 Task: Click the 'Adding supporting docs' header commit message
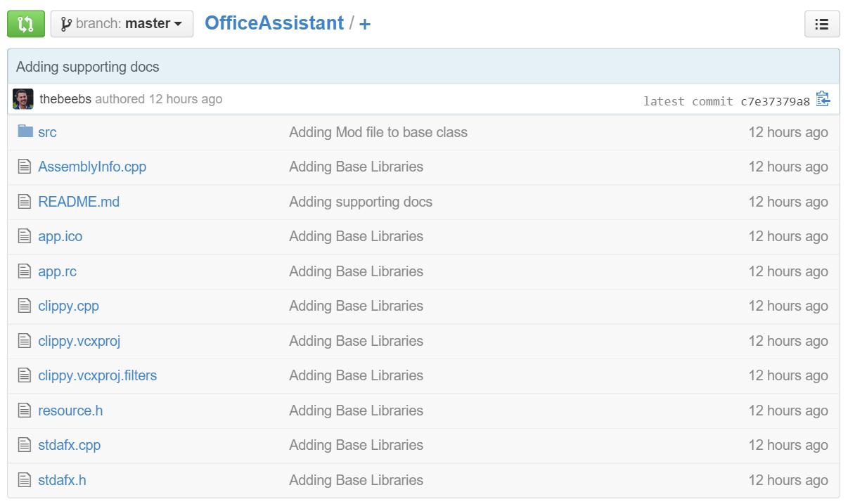[87, 67]
